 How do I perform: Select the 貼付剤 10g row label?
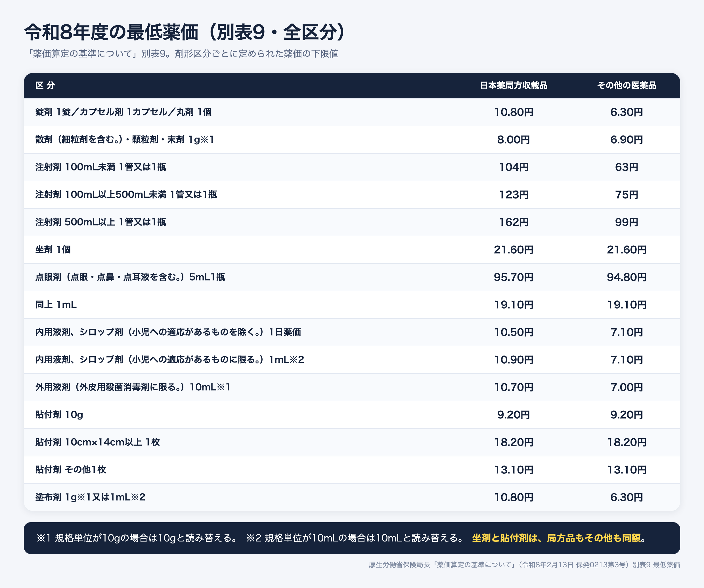[x=59, y=414]
